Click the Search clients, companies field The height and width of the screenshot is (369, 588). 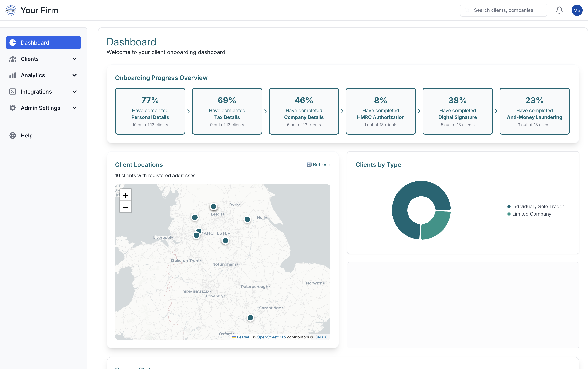[503, 10]
